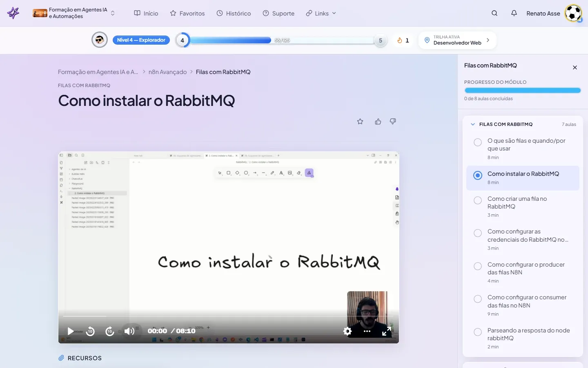Toggle 'Como instalar o RabbitMQ' lesson circle
Screen dimensions: 588x368
point(477,175)
